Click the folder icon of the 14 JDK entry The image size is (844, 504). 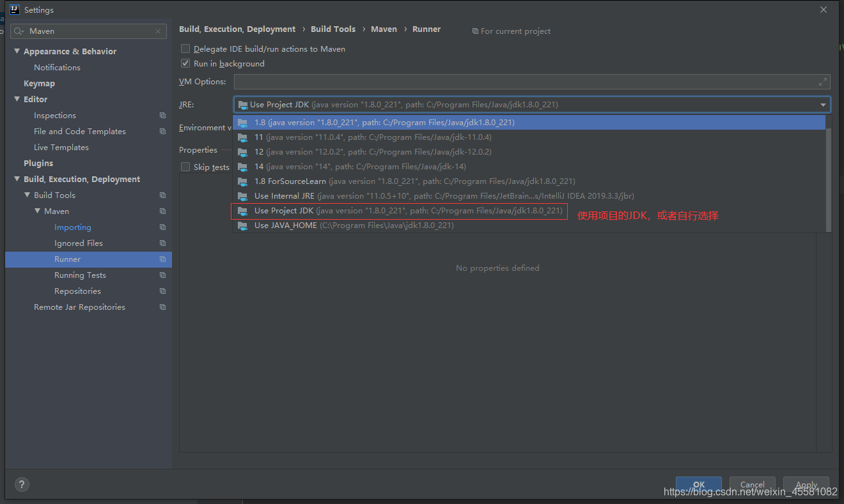[x=242, y=167]
